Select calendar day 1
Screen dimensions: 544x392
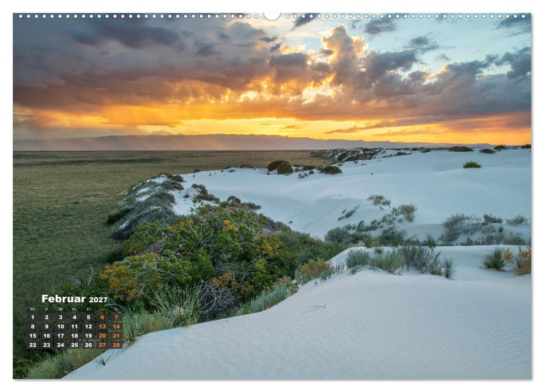tap(32, 317)
